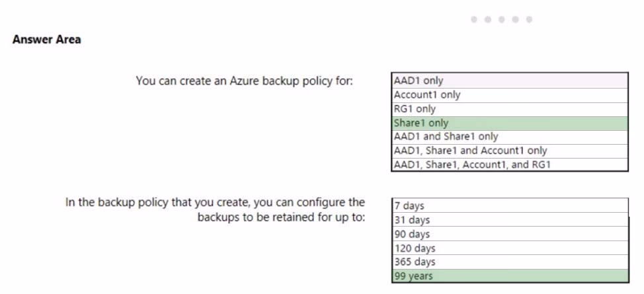
Task: Select '90 days' retention
Action: [x=510, y=234]
